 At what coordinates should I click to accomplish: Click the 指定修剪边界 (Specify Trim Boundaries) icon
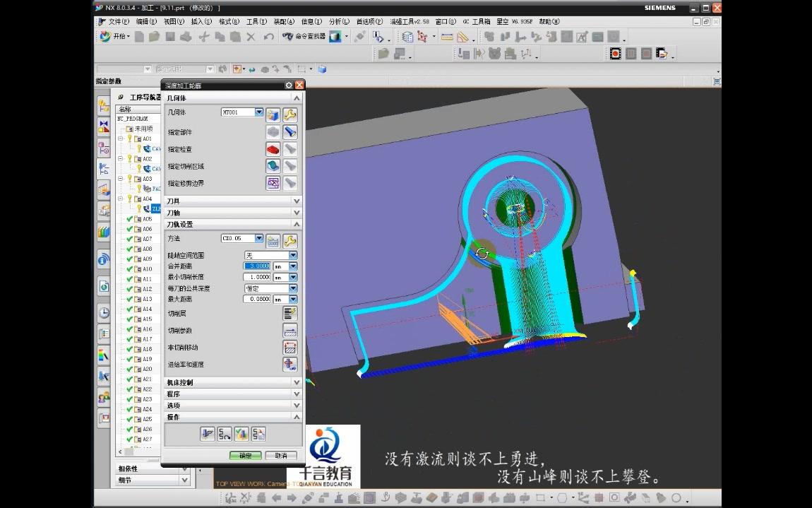click(x=273, y=182)
